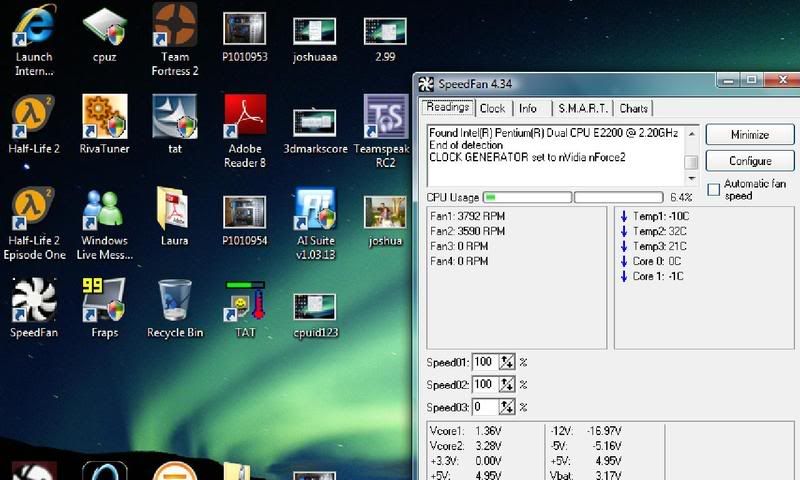
Task: Click the CLOCK GENERATOR log line
Action: tap(527, 157)
